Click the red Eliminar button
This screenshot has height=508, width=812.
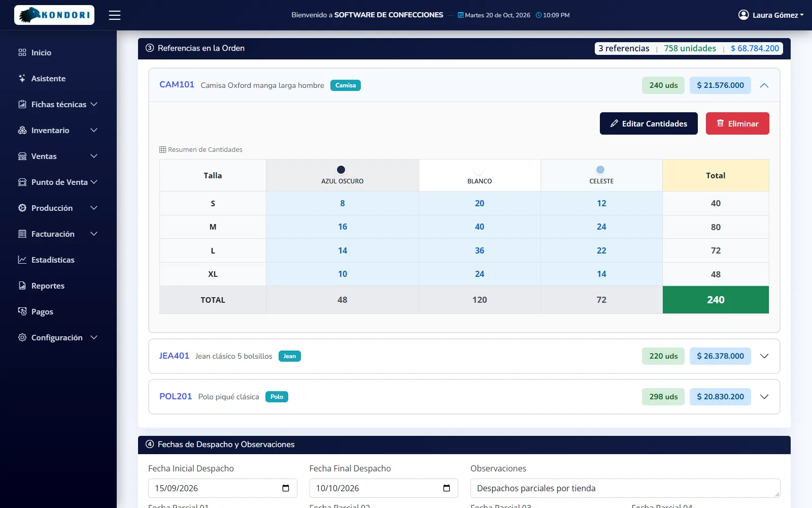[x=737, y=123]
